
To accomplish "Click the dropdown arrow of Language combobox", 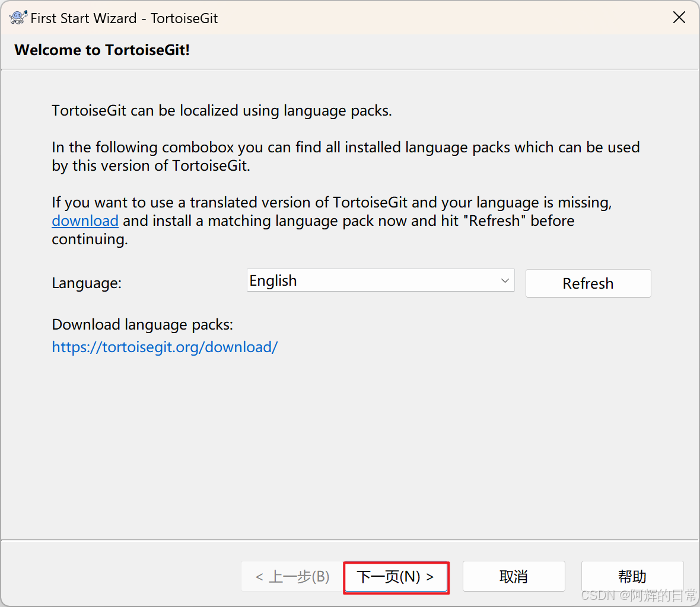I will [505, 280].
